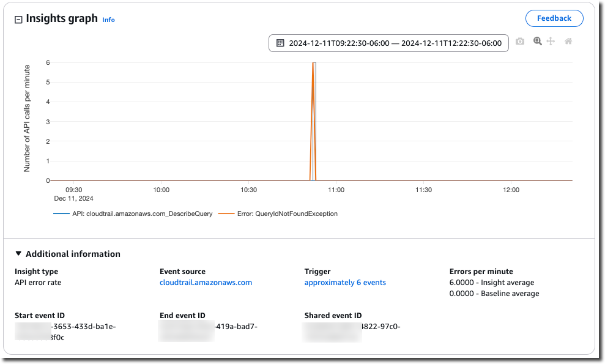Click the home reset-axes icon
Image resolution: width=605 pixels, height=364 pixels.
(x=568, y=41)
